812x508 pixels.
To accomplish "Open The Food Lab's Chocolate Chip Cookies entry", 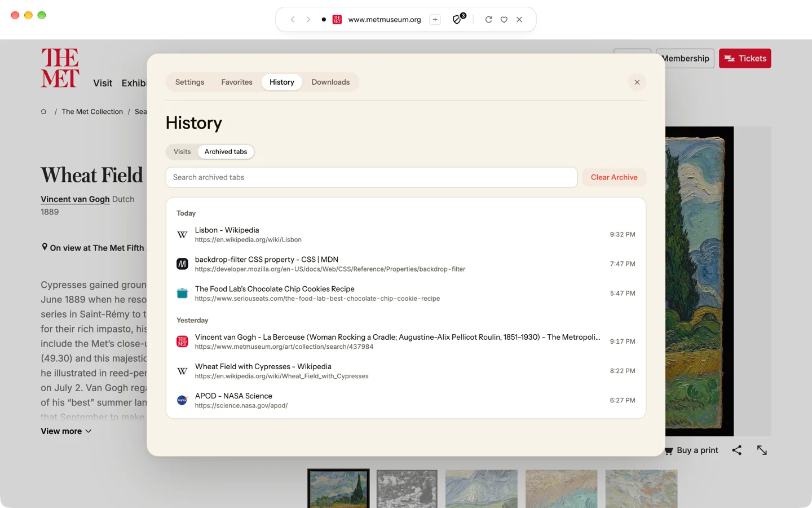I will 405,294.
